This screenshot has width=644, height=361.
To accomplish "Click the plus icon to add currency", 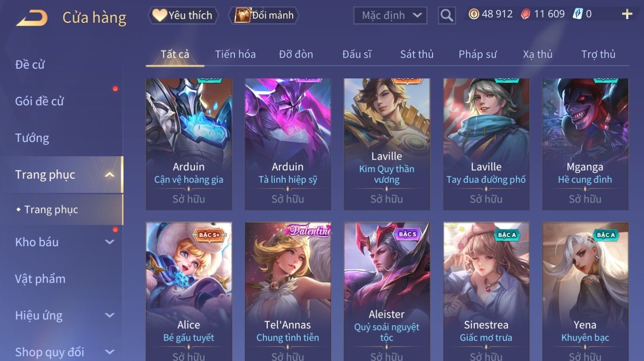I will point(627,14).
